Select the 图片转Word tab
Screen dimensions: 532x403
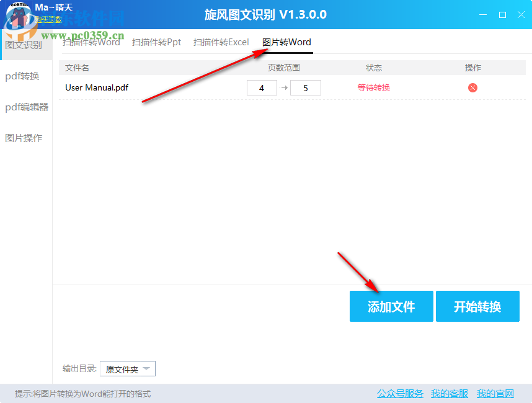[x=286, y=42]
